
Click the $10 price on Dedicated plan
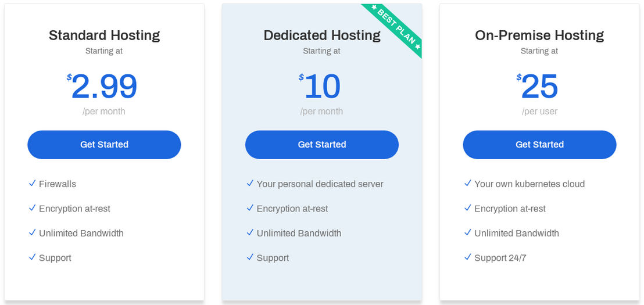(320, 86)
